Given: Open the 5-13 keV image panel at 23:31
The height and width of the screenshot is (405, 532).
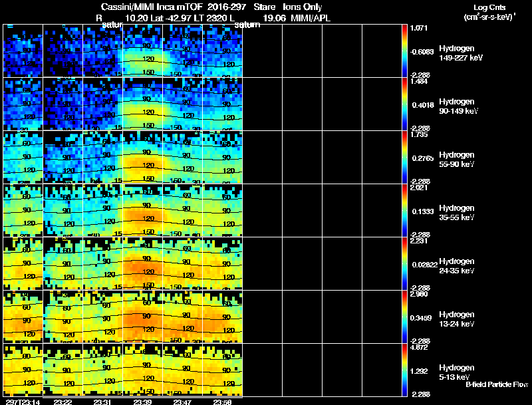Looking at the screenshot, I should coord(103,370).
